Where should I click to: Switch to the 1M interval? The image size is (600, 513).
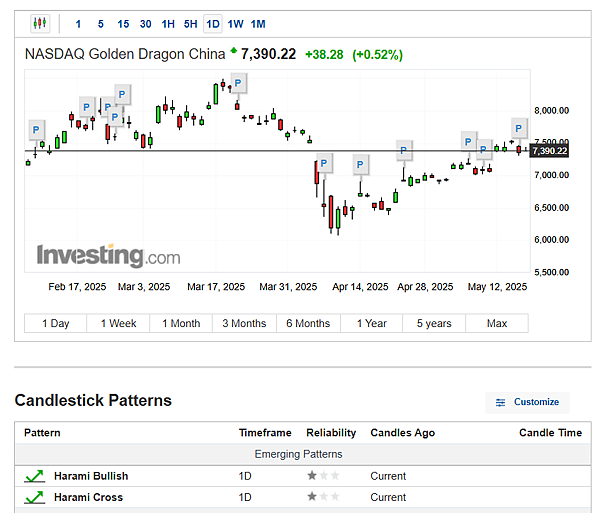coord(258,23)
